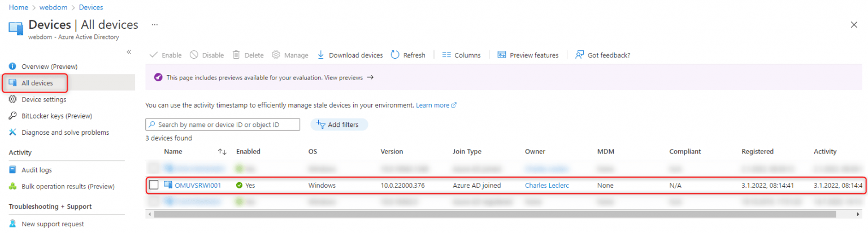Click Manage in the toolbar
868x233 pixels.
pyautogui.click(x=290, y=55)
